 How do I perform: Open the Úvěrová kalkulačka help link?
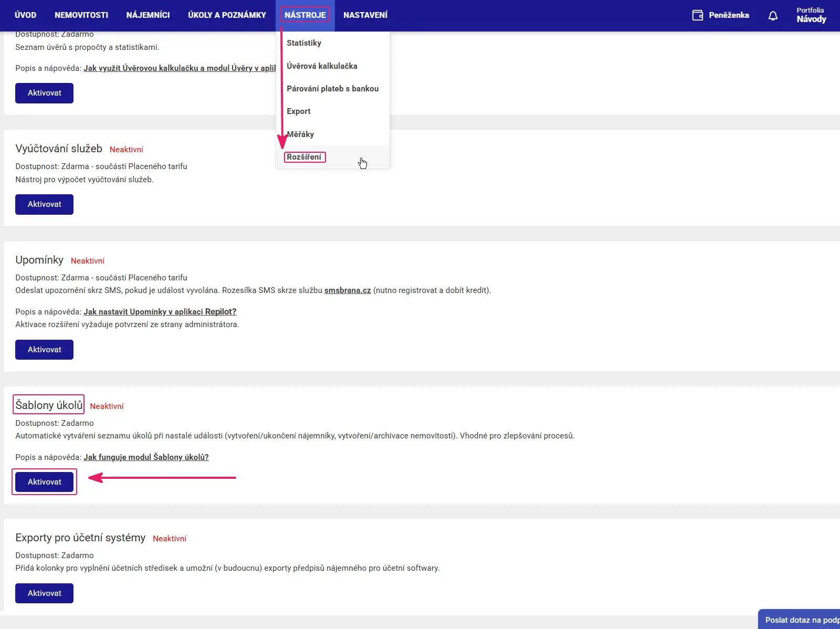coord(180,68)
